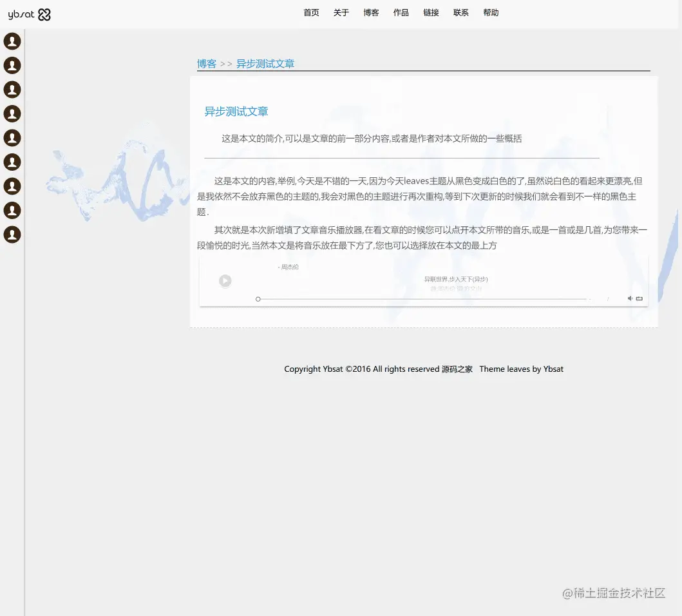This screenshot has width=682, height=616.
Task: Click the ybsat logo text in the header
Action: (x=21, y=14)
